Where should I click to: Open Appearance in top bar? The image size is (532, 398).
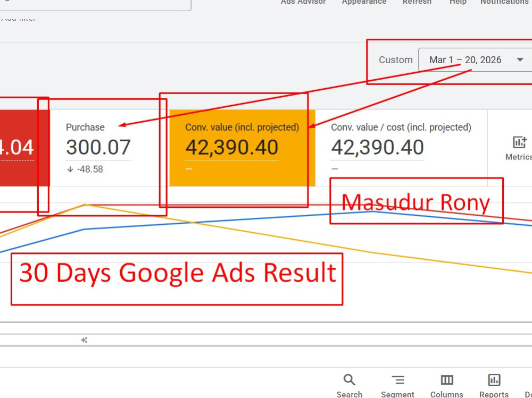[x=364, y=2]
